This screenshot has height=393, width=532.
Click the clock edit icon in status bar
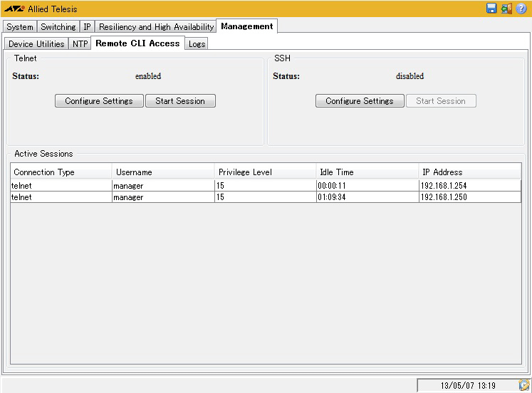pyautogui.click(x=524, y=385)
